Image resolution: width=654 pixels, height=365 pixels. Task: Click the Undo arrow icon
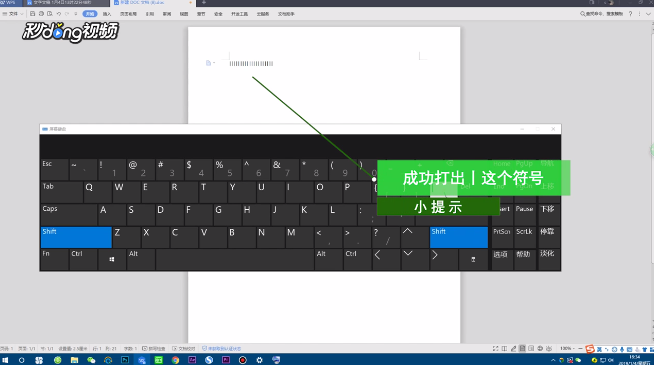58,14
